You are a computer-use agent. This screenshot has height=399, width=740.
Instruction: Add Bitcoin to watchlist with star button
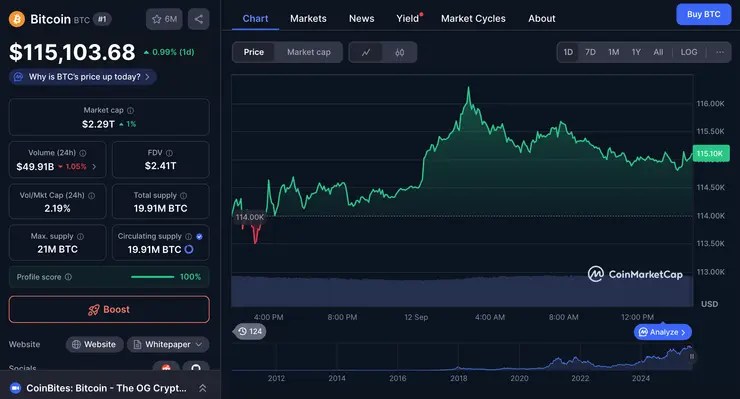[x=164, y=19]
